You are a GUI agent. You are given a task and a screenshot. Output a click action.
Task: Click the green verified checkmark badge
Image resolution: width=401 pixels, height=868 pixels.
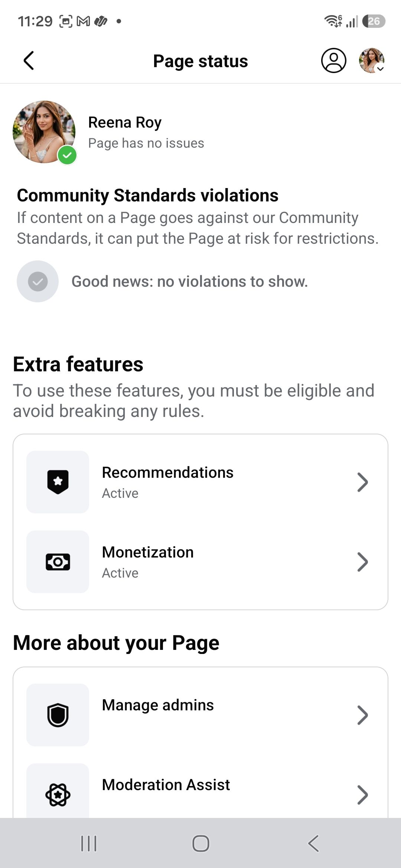click(x=67, y=155)
